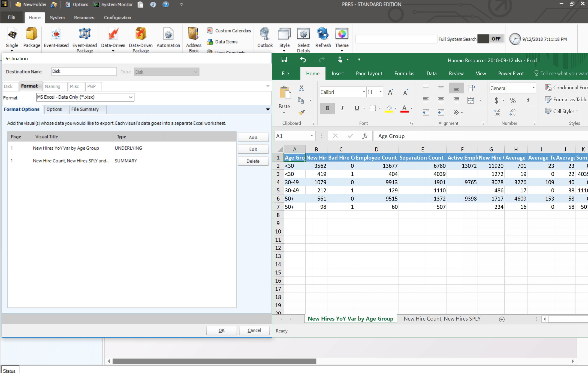
Task: Select the Format Painter brush
Action: click(302, 112)
